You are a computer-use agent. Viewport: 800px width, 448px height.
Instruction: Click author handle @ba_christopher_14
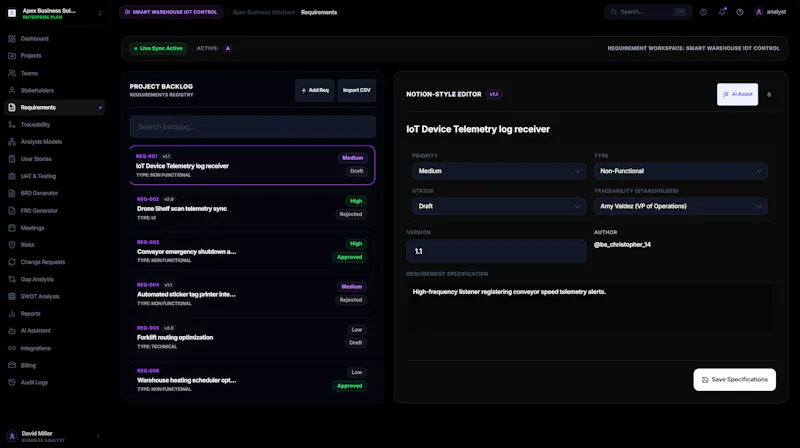coord(622,244)
